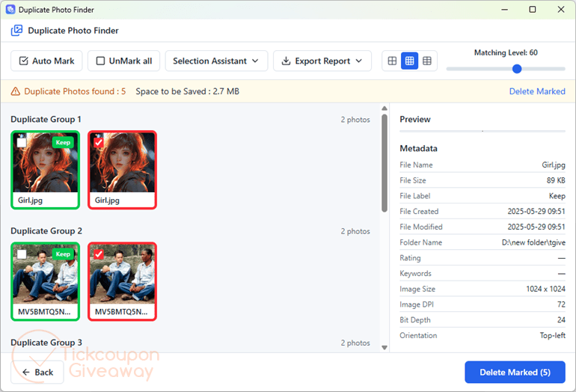
Task: Click the Auto Mark button
Action: click(46, 61)
